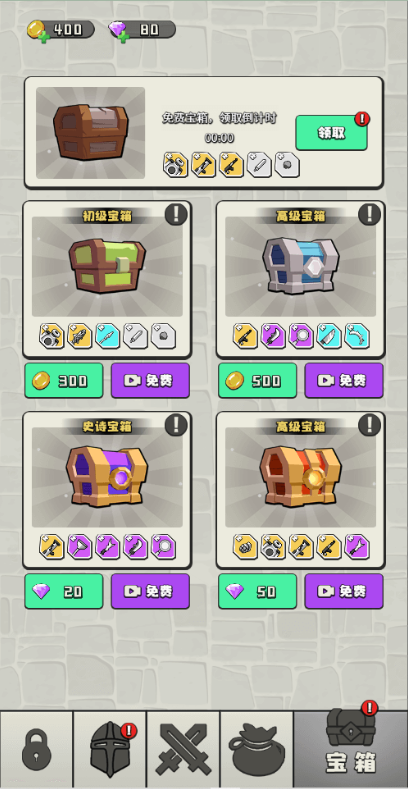Buy 史诗宝箱 for 20 gems
The image size is (408, 789).
[x=64, y=591]
